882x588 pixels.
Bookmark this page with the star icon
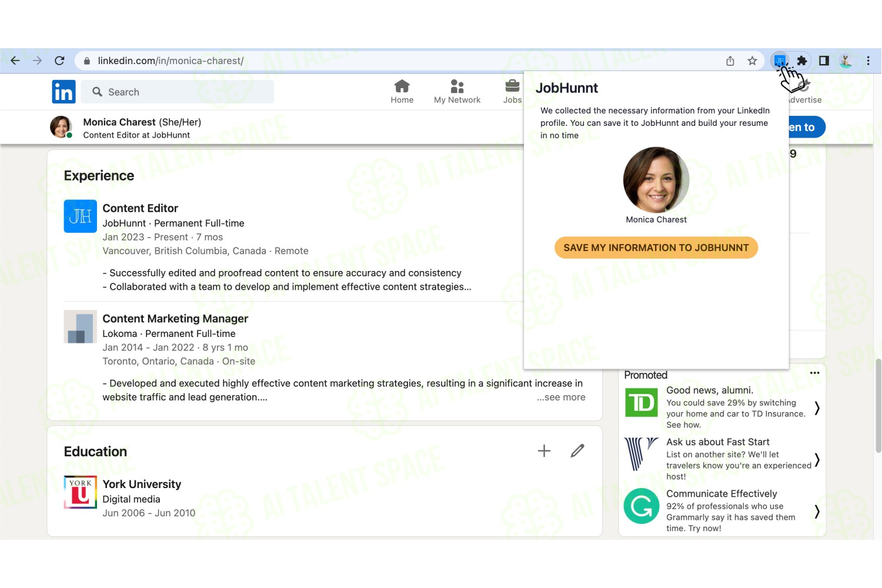[752, 61]
